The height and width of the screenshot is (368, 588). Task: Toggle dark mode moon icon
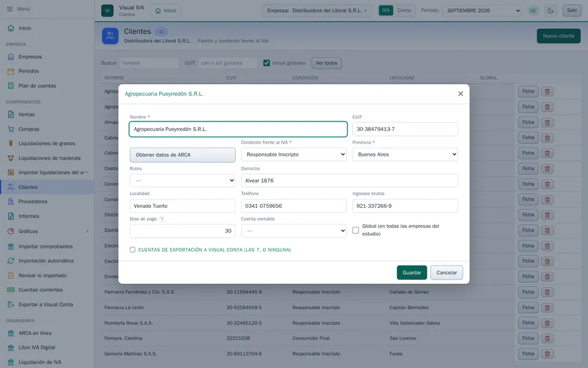pyautogui.click(x=551, y=10)
